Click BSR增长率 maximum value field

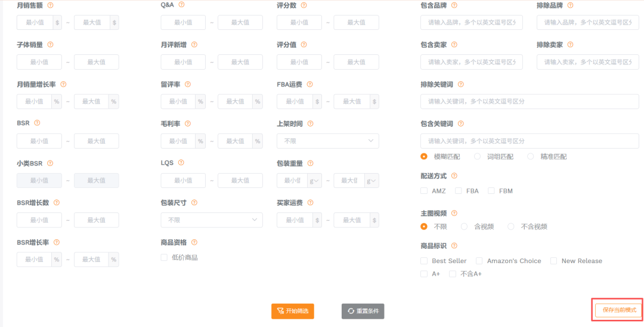92,260
